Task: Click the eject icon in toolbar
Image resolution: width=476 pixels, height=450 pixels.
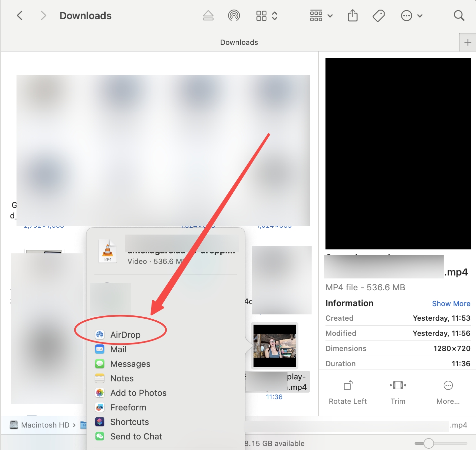Action: [208, 16]
